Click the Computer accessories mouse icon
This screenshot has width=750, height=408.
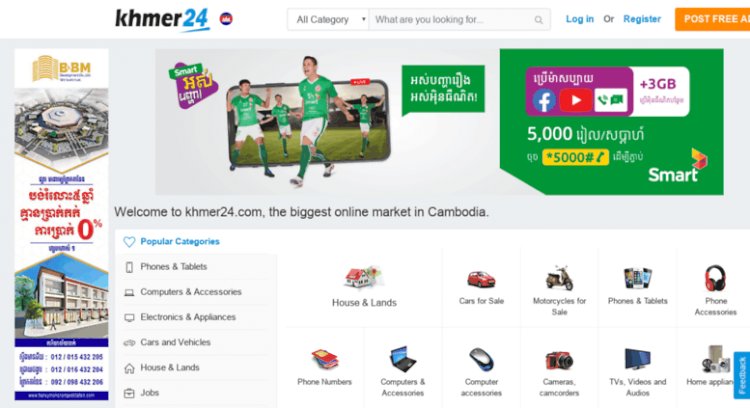pyautogui.click(x=481, y=359)
